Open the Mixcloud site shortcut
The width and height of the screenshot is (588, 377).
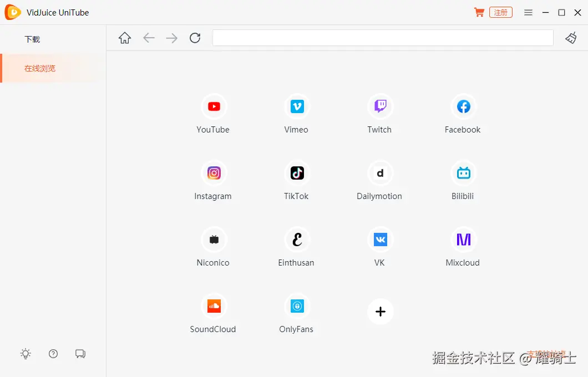tap(464, 240)
